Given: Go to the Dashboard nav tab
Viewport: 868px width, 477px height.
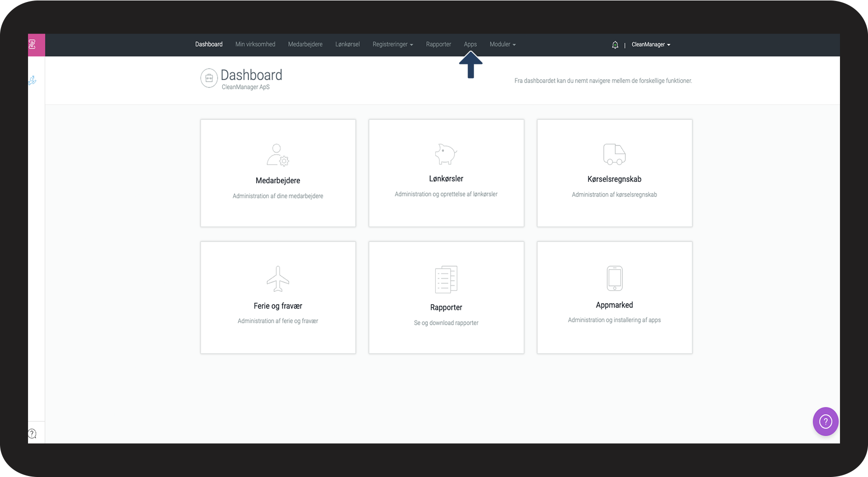Looking at the screenshot, I should point(209,44).
